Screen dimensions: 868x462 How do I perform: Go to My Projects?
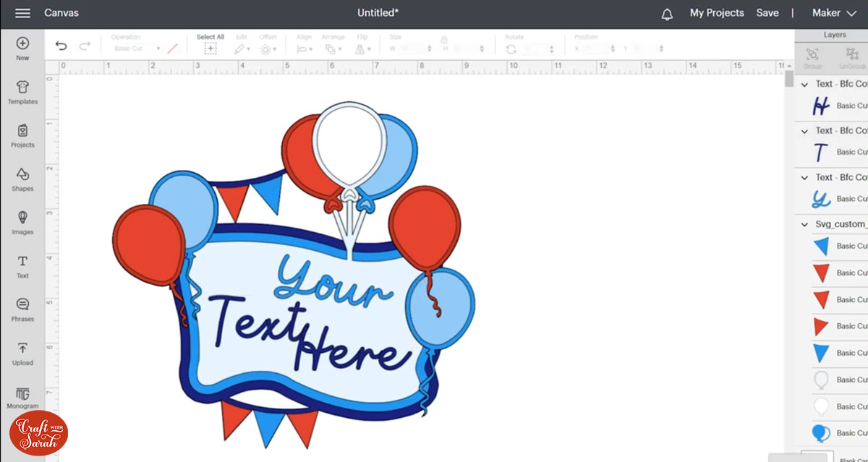point(716,13)
